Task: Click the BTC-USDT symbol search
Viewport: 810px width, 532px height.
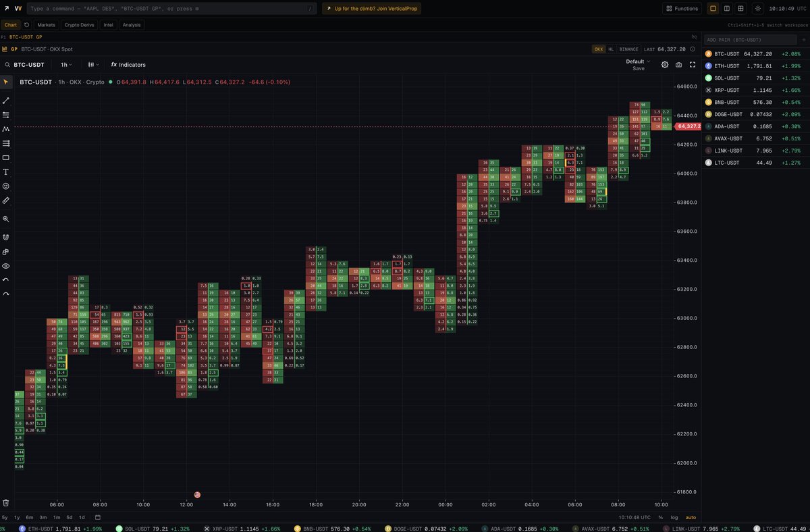Action: [24, 65]
